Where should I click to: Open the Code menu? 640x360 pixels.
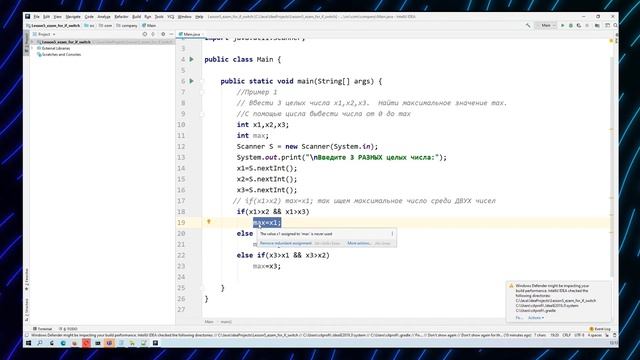point(89,17)
